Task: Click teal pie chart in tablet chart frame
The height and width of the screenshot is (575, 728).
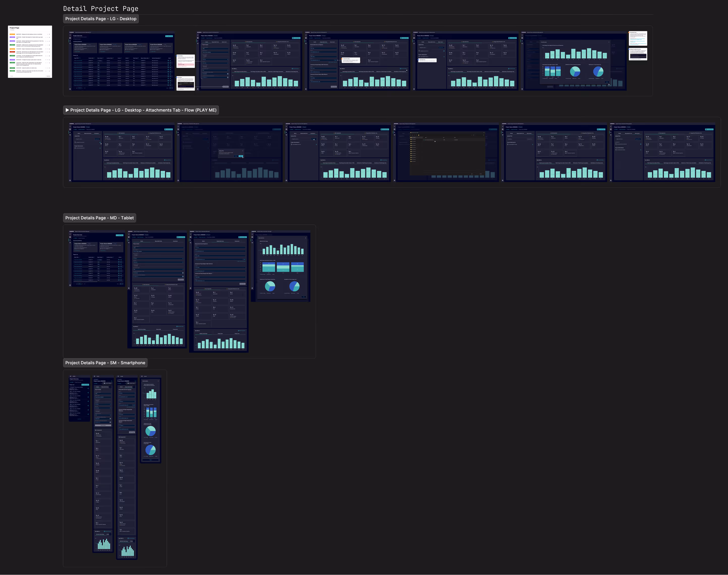Action: [x=270, y=286]
